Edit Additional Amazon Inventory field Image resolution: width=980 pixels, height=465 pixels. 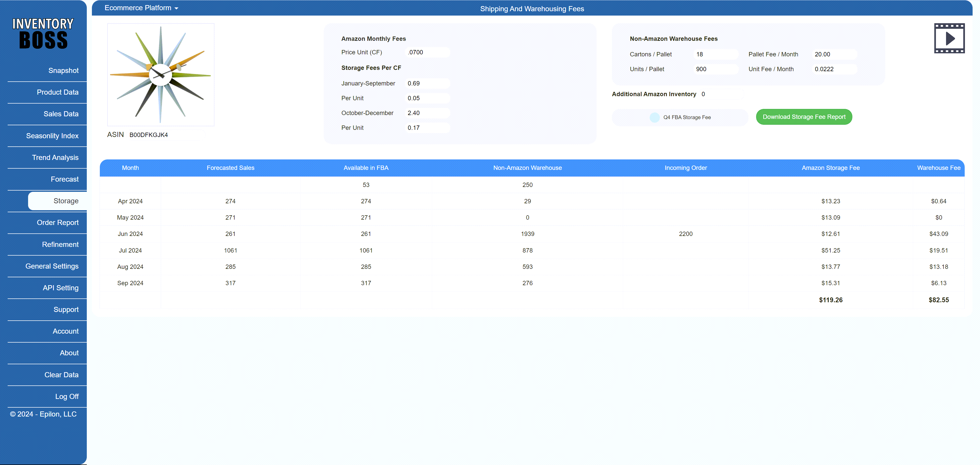point(722,94)
